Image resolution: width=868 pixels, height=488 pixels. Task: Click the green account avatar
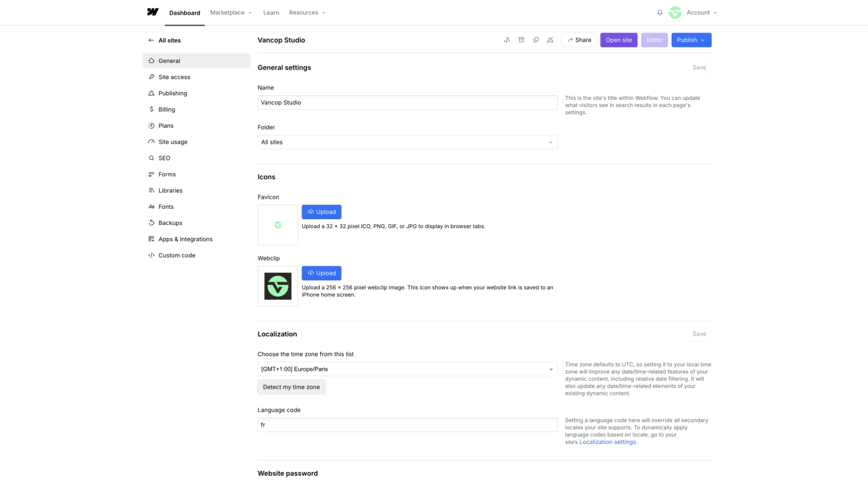point(675,13)
